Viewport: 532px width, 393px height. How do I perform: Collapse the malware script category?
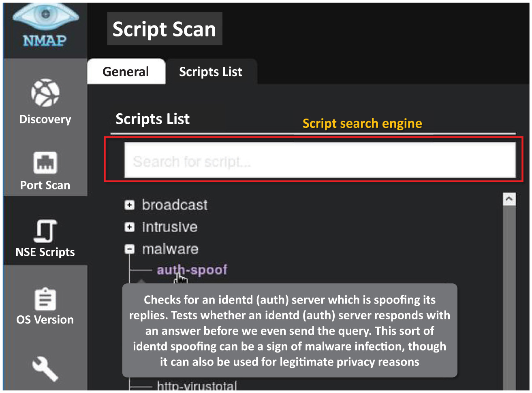click(x=129, y=249)
